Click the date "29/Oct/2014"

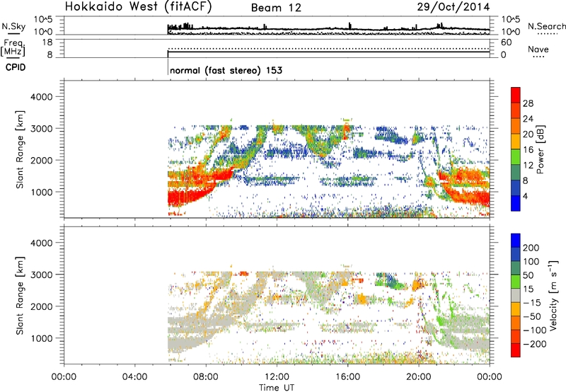pos(454,7)
